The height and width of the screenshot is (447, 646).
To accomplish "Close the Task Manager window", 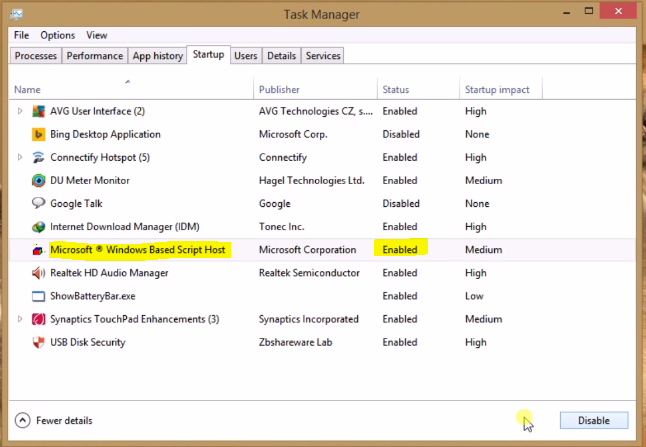I will (618, 11).
